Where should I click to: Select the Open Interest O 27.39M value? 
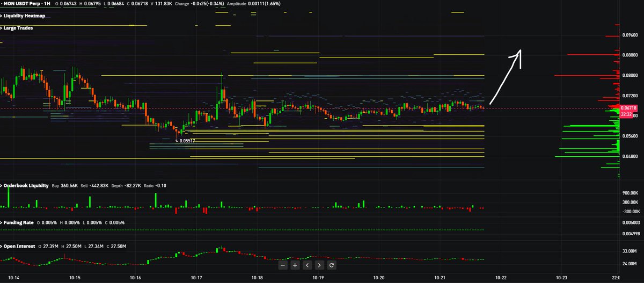[x=51, y=245]
